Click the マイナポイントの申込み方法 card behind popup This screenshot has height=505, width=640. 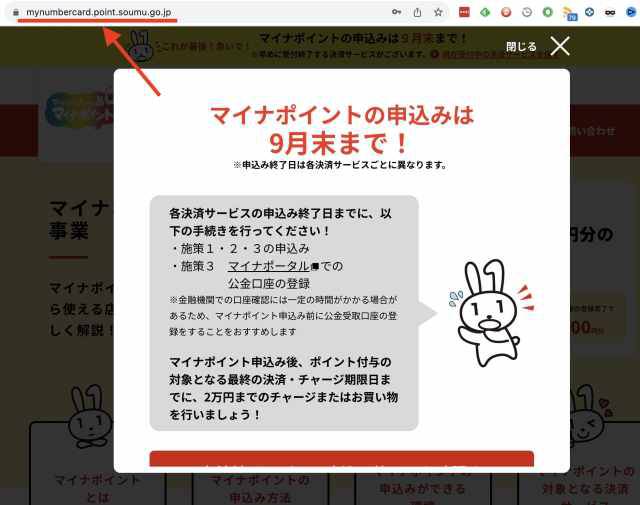pos(260,489)
